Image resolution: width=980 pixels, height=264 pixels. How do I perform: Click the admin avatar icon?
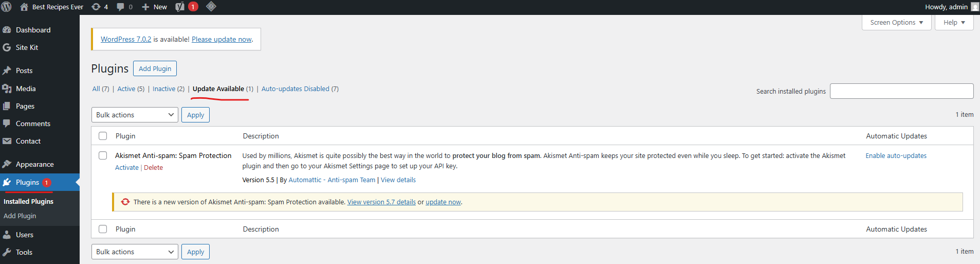point(974,7)
